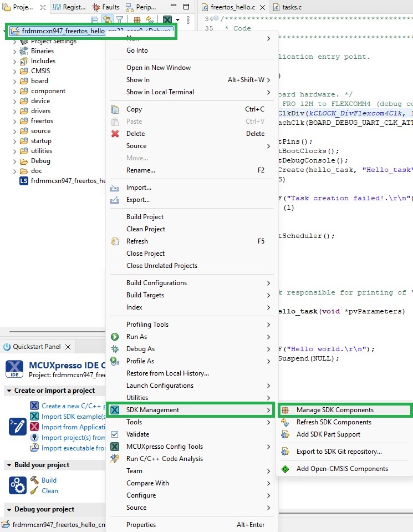Open the project explorer view menu (three dots)

(x=188, y=20)
